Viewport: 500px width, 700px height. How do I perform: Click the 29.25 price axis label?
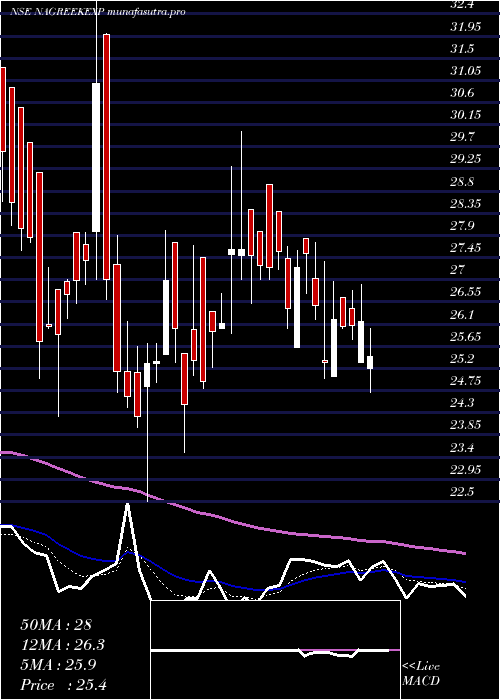click(466, 159)
